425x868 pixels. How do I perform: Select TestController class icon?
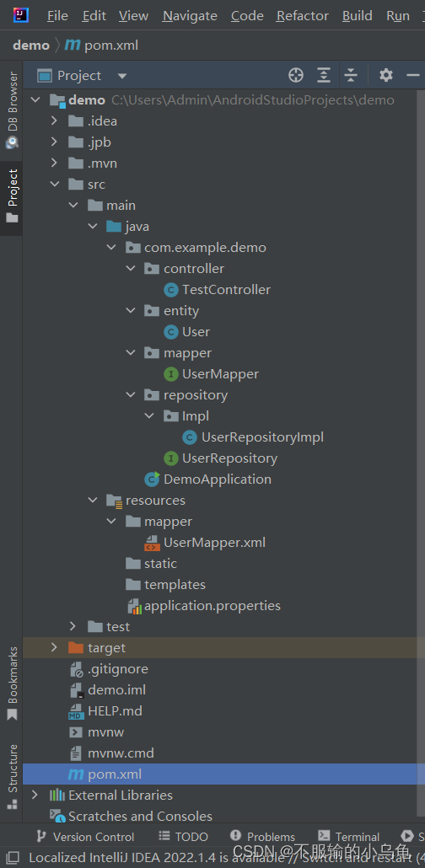click(x=171, y=290)
